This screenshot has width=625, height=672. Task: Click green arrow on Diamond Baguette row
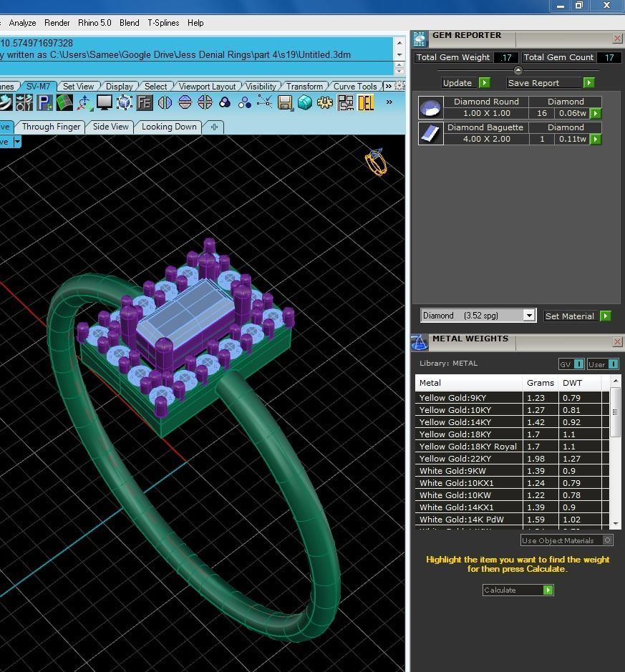tap(596, 139)
